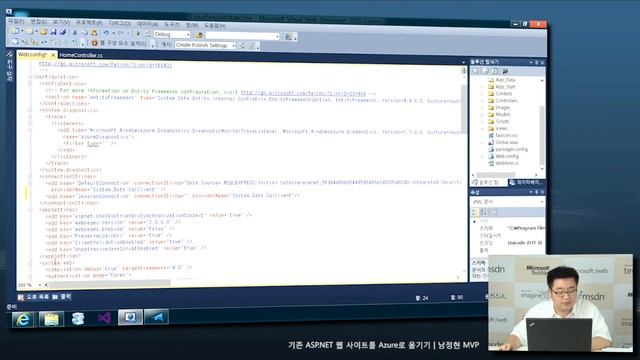Collapse the connectionStrings outline node
Viewport: 640px width, 360px height.
coord(30,176)
